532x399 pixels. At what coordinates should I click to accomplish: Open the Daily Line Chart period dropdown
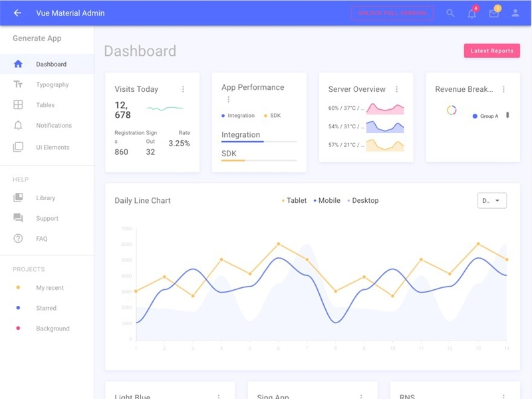click(x=492, y=201)
